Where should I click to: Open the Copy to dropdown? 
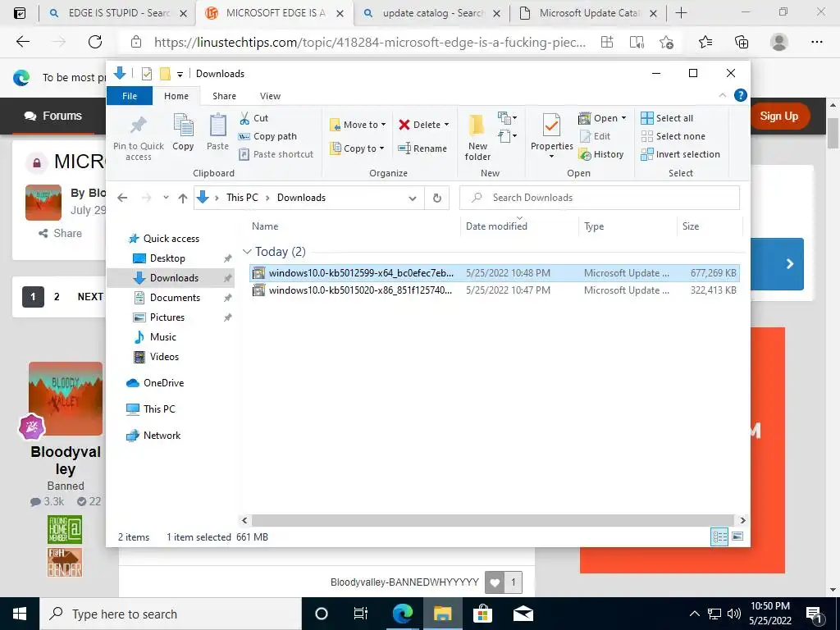point(357,148)
